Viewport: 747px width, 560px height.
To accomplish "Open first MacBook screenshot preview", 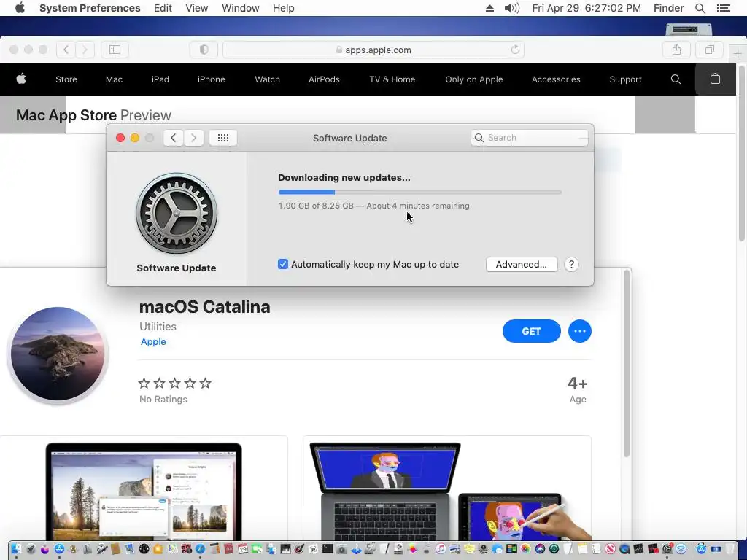I will coord(144,489).
